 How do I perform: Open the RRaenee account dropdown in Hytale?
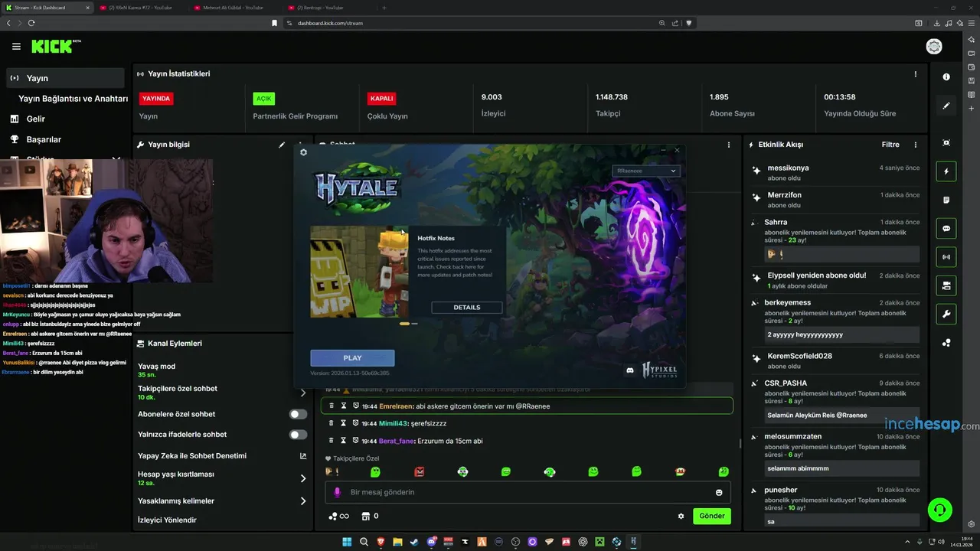pos(646,171)
